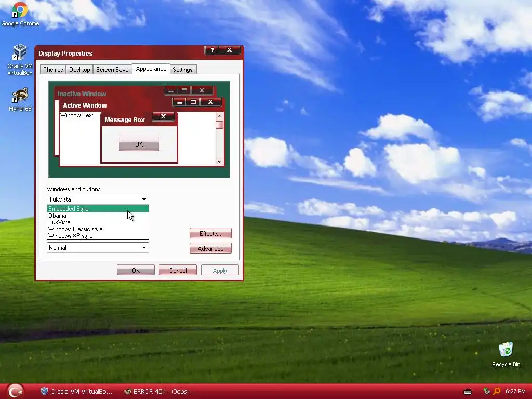Open the Oracle VM VirtualBox desktop icon
Viewport: 532px width, 399px height.
(x=20, y=60)
